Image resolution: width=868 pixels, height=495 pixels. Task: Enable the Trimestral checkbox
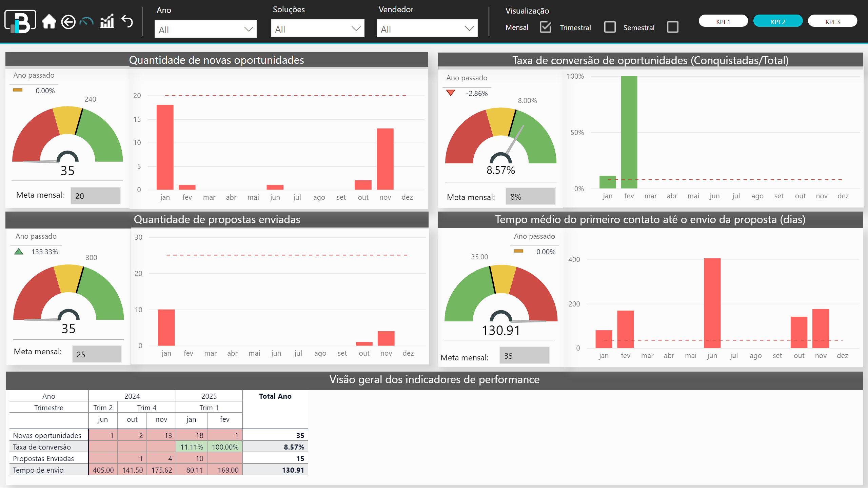click(610, 27)
